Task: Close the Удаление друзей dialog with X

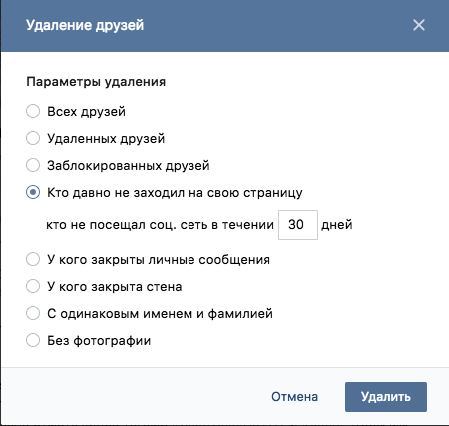Action: 419,25
